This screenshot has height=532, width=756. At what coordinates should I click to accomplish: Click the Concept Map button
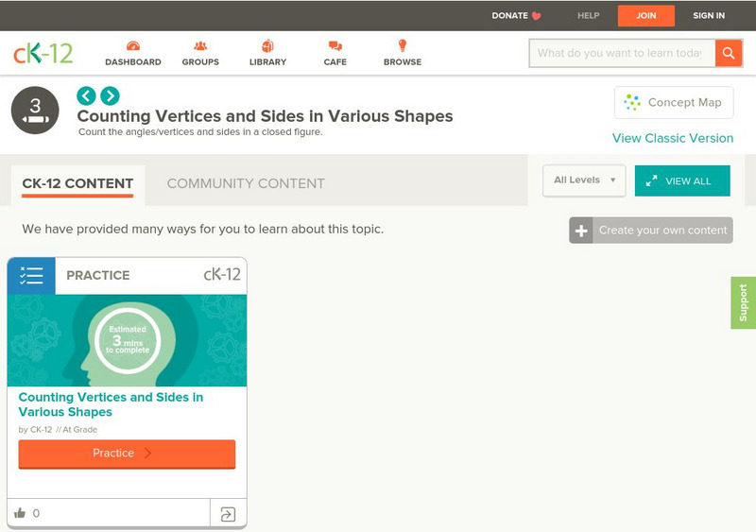674,102
